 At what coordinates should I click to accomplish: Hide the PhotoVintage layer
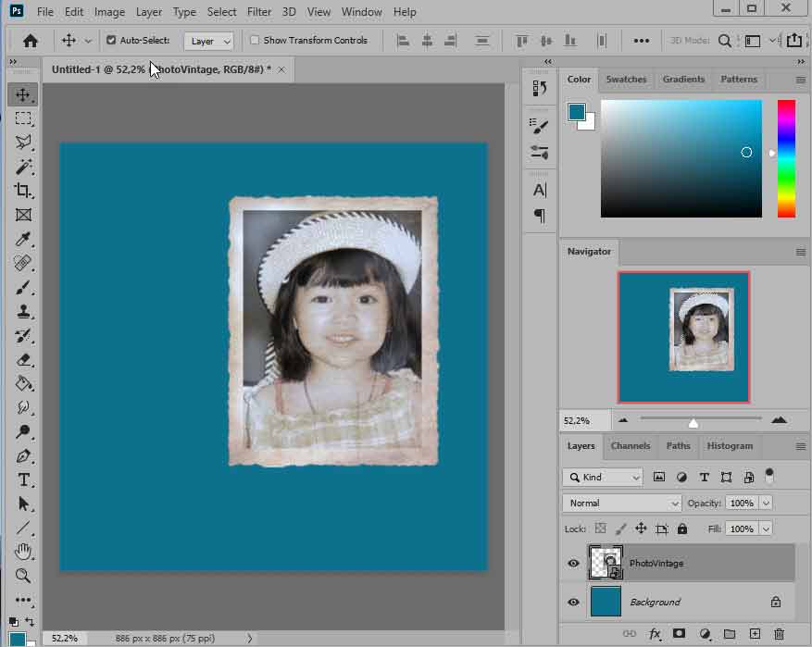click(x=573, y=563)
